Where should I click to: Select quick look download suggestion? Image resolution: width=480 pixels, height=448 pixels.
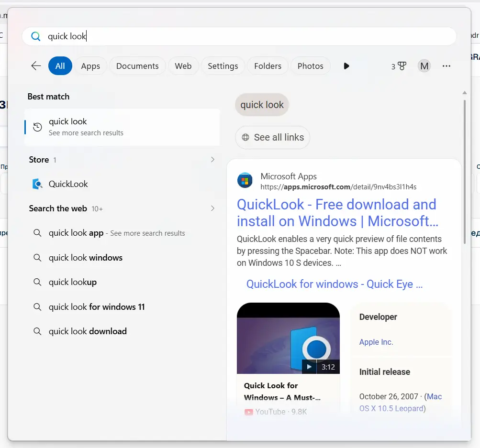[x=122, y=331]
